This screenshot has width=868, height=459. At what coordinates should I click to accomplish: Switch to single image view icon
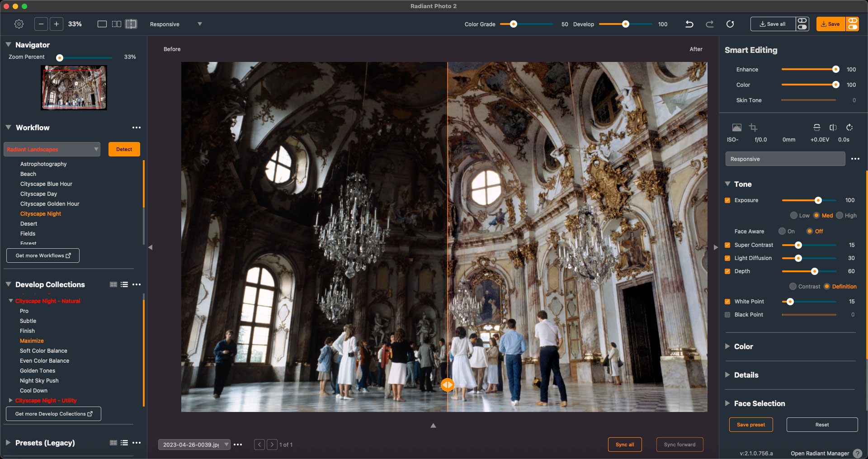tap(102, 24)
